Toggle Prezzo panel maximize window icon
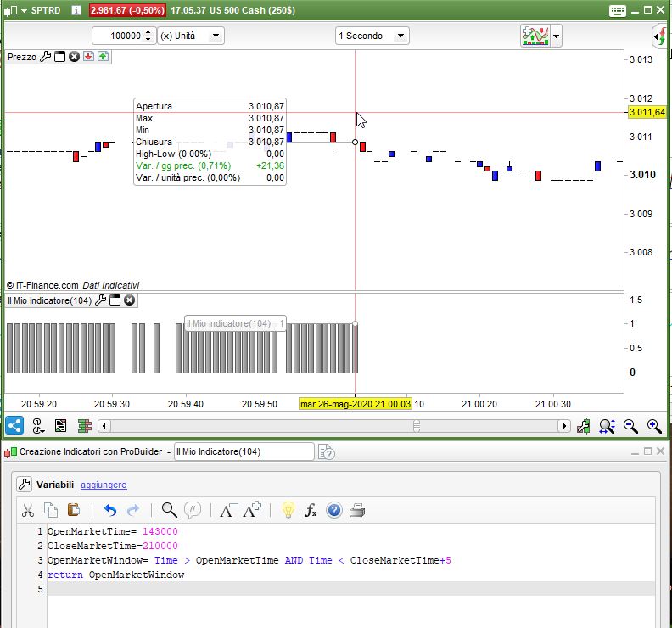Image resolution: width=672 pixels, height=628 pixels. pos(60,57)
